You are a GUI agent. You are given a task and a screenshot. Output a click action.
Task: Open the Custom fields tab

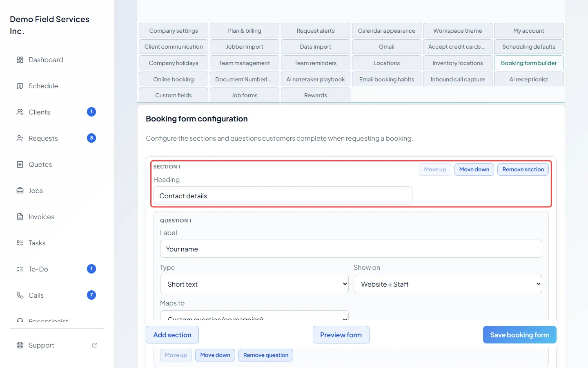point(174,95)
